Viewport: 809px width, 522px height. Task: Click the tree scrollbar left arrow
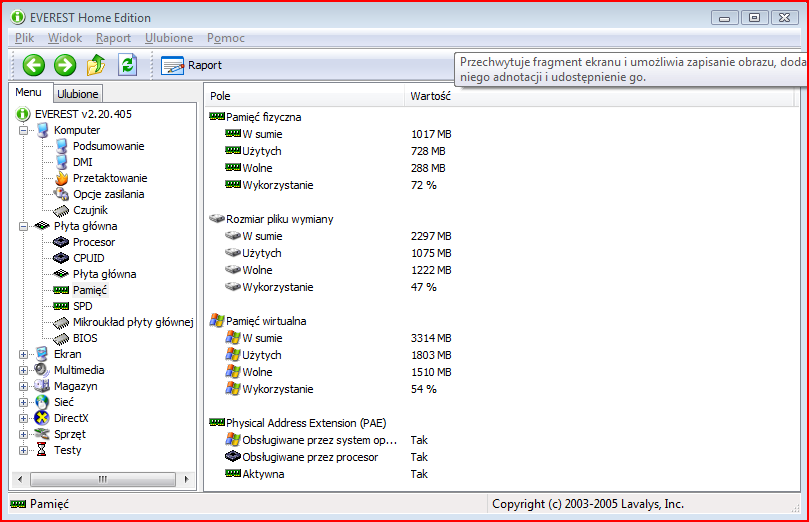(x=20, y=479)
